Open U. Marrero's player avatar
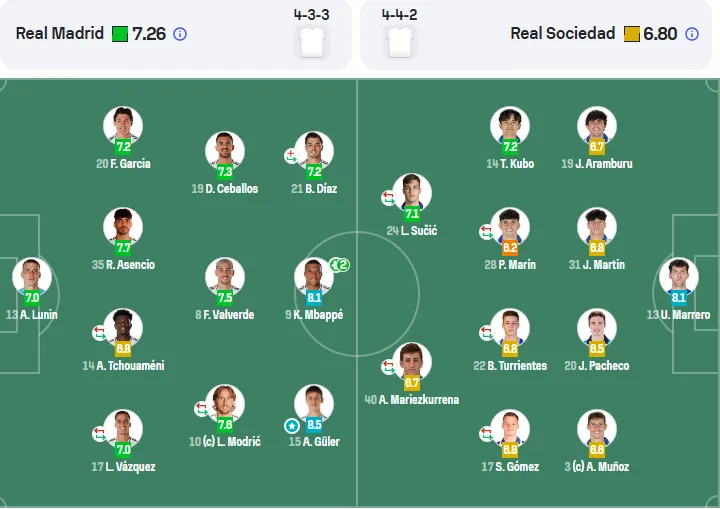720x509 pixels. pos(679,277)
